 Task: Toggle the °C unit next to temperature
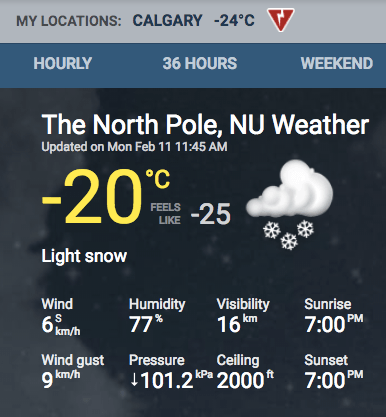pyautogui.click(x=158, y=179)
